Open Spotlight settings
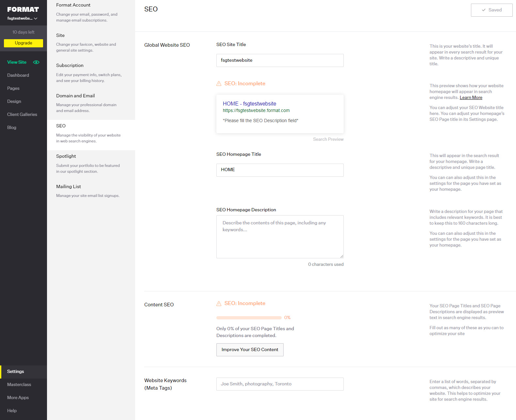The width and height of the screenshot is (516, 420). (x=91, y=164)
